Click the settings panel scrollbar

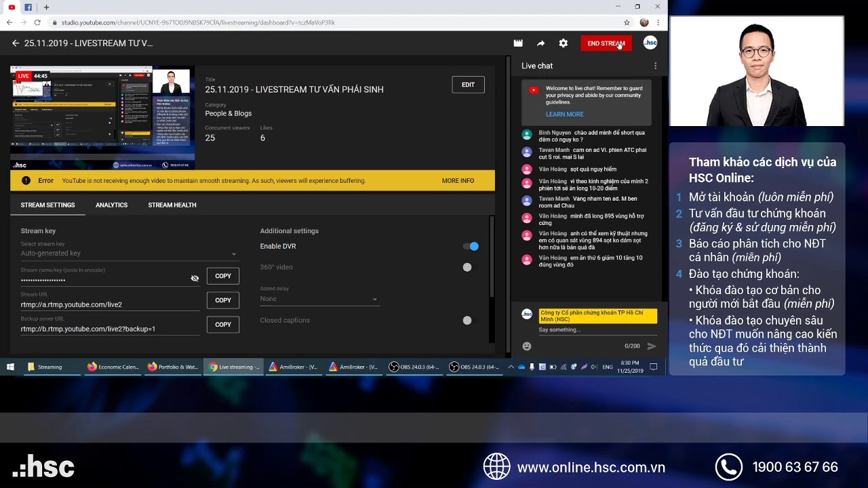click(492, 256)
